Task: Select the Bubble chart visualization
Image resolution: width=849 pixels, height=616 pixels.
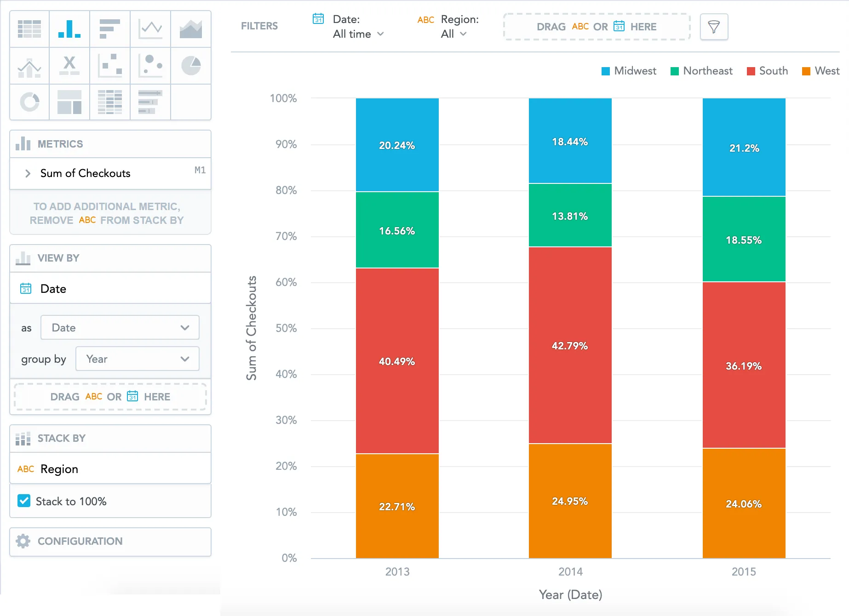Action: (150, 66)
